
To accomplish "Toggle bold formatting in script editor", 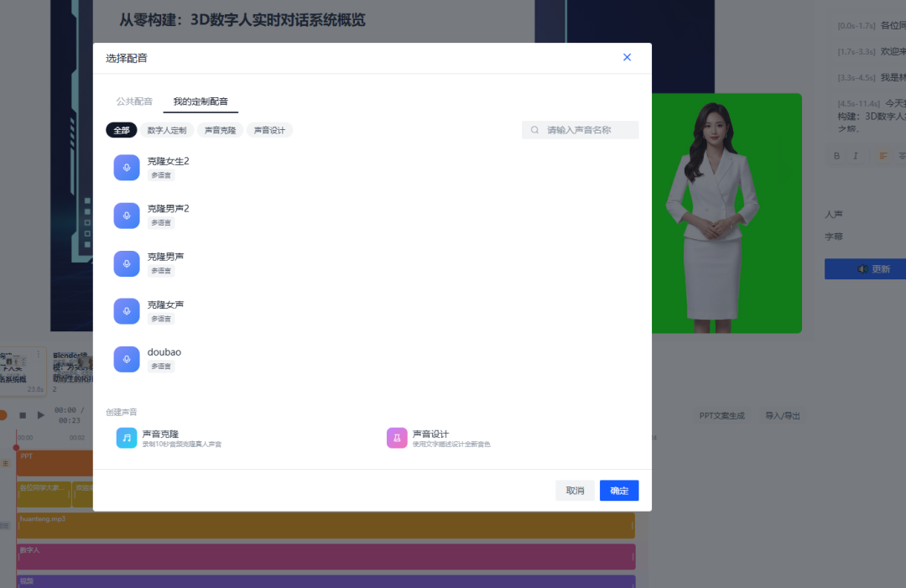I will click(836, 156).
